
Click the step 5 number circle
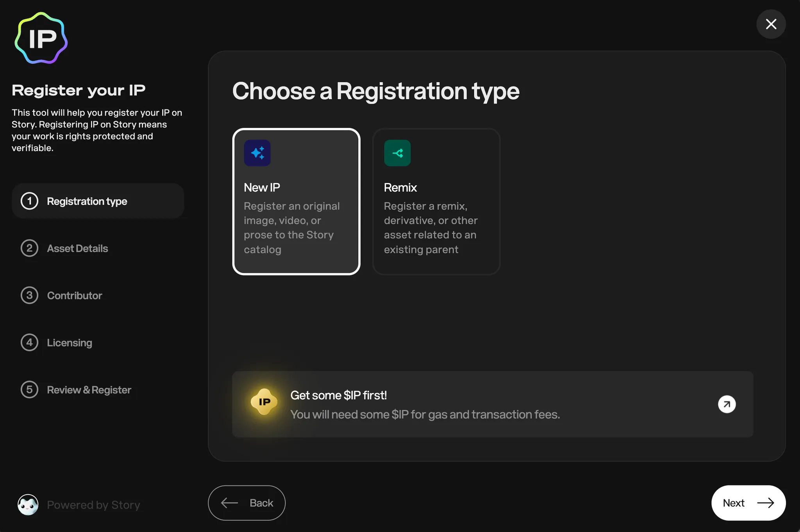(x=29, y=390)
